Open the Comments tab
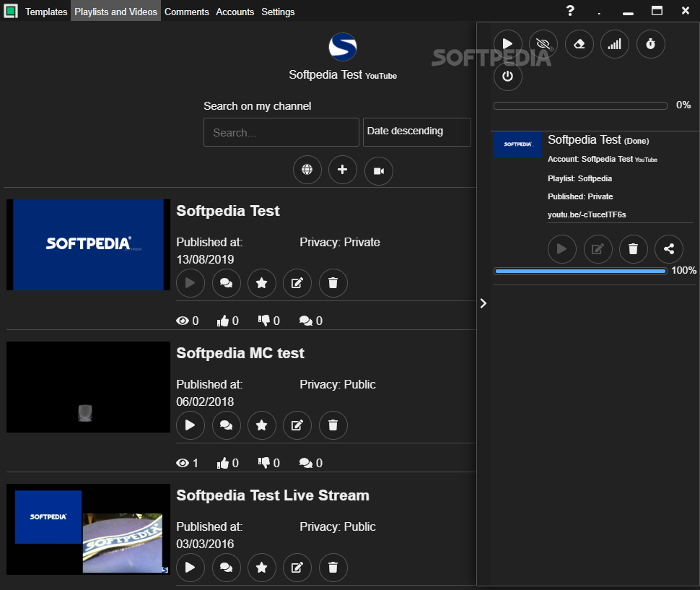This screenshot has height=590, width=700. click(x=187, y=12)
